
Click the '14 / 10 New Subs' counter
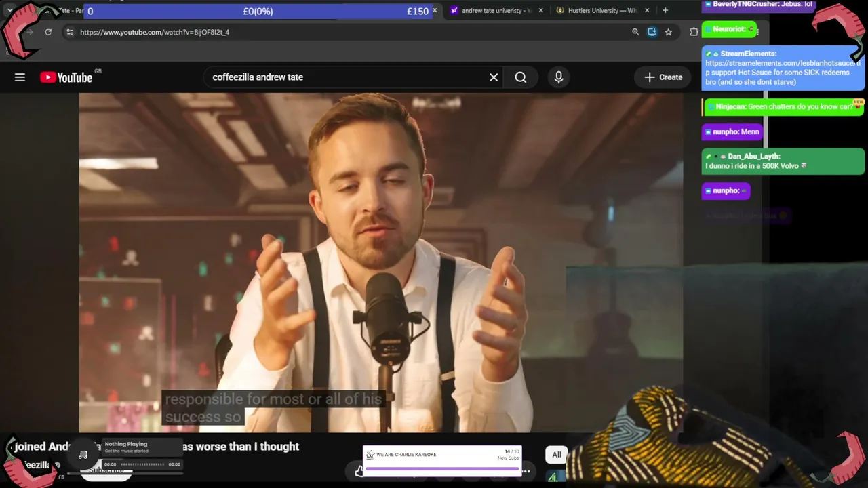click(507, 455)
